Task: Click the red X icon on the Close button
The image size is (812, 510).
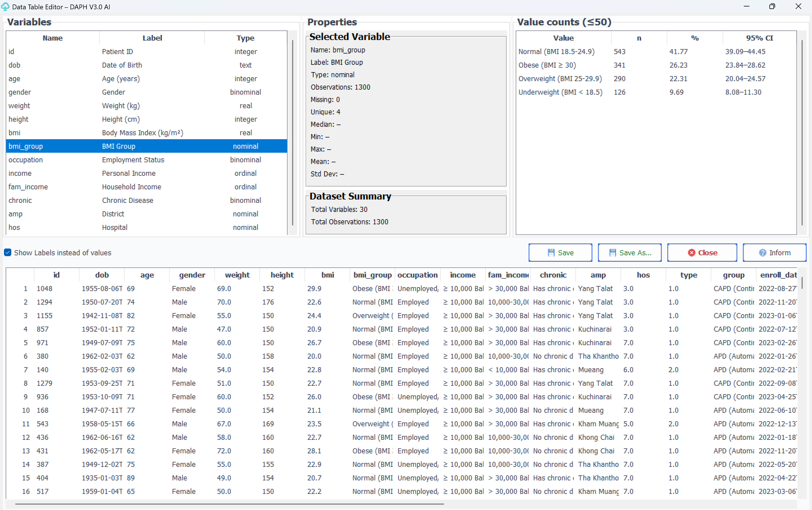Action: tap(692, 252)
